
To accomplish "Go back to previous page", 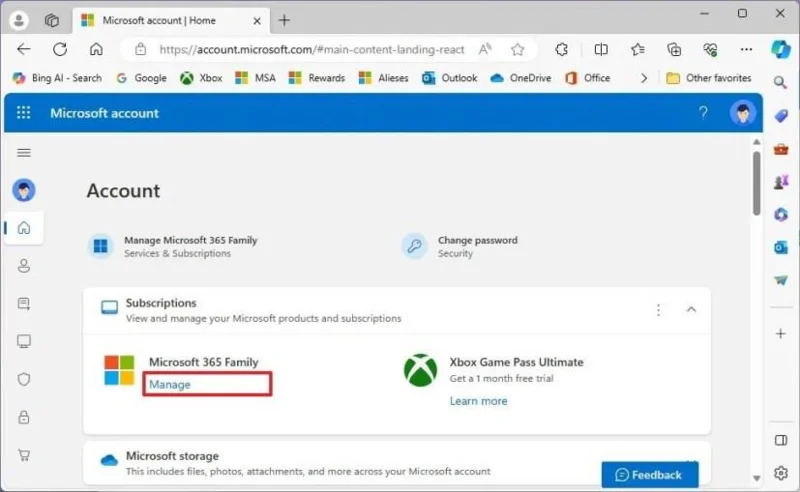I will pyautogui.click(x=23, y=50).
